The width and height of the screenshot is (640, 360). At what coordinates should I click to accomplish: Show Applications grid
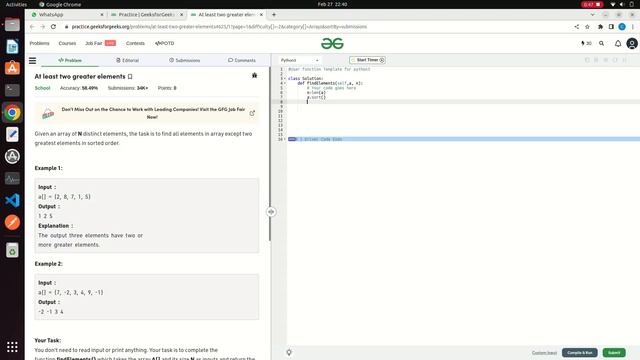12,347
